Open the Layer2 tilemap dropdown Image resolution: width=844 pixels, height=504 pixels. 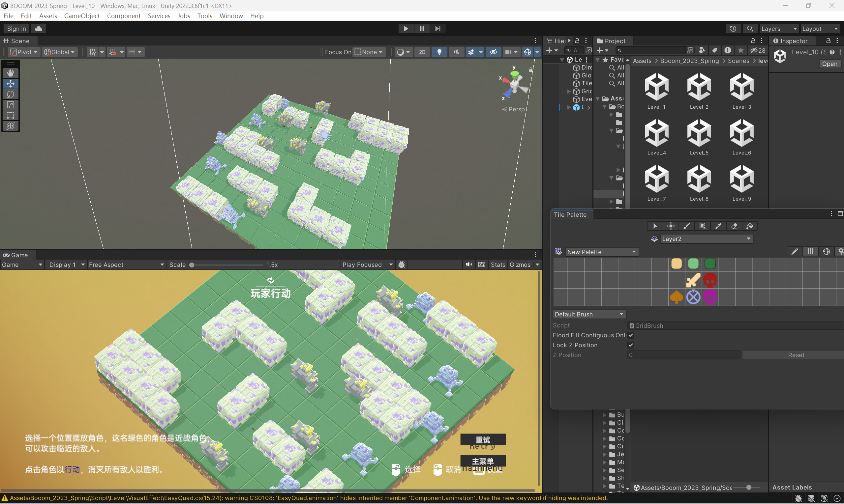point(706,239)
